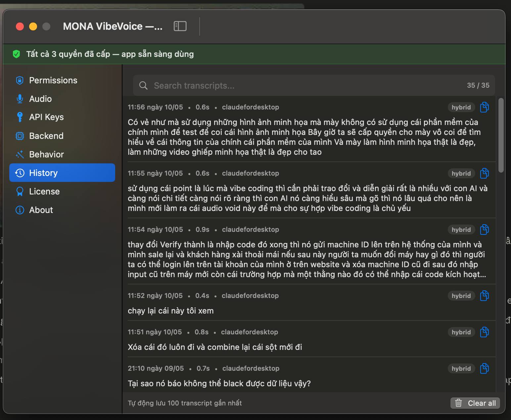511x420 pixels.
Task: Go to API Keys settings
Action: 62,117
